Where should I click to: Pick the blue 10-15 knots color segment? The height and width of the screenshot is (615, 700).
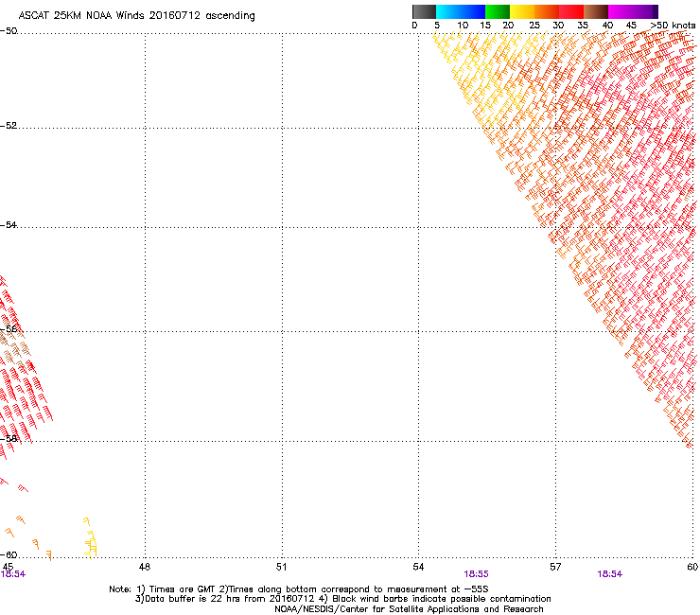coord(473,11)
